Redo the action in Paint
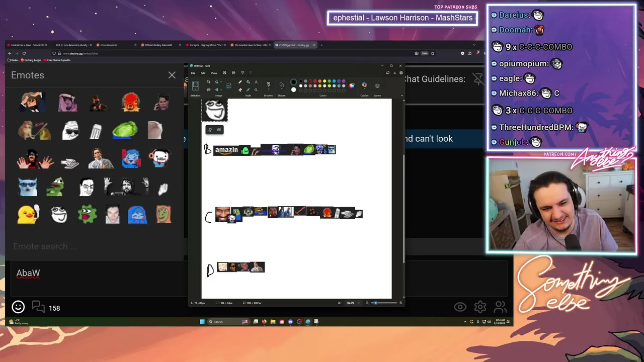 (251, 73)
